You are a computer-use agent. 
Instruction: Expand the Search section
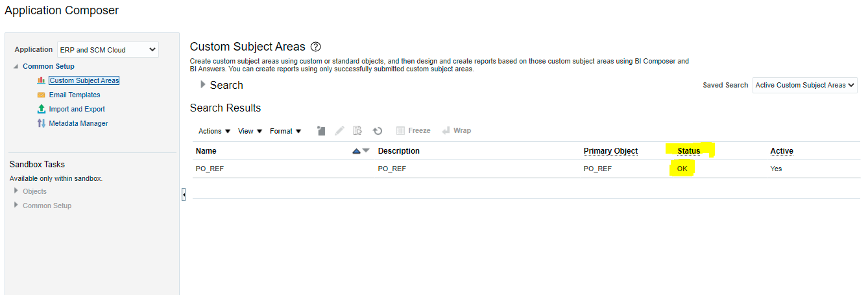tap(203, 85)
